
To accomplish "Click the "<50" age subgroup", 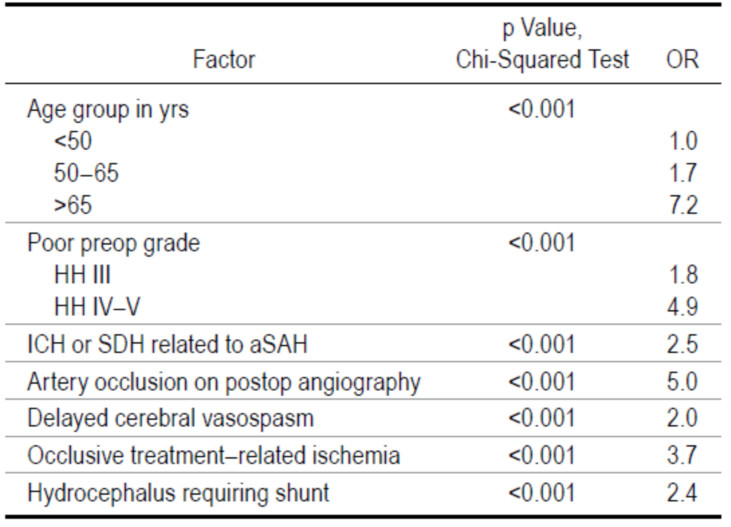I will click(x=73, y=142).
